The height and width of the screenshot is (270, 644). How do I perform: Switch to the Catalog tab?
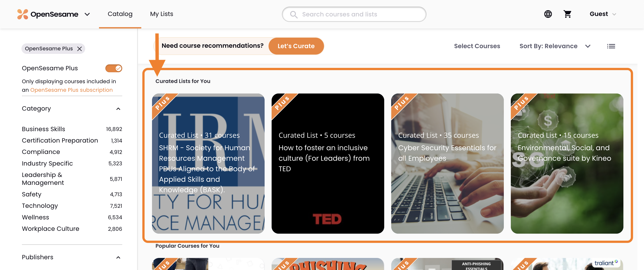[x=120, y=14]
